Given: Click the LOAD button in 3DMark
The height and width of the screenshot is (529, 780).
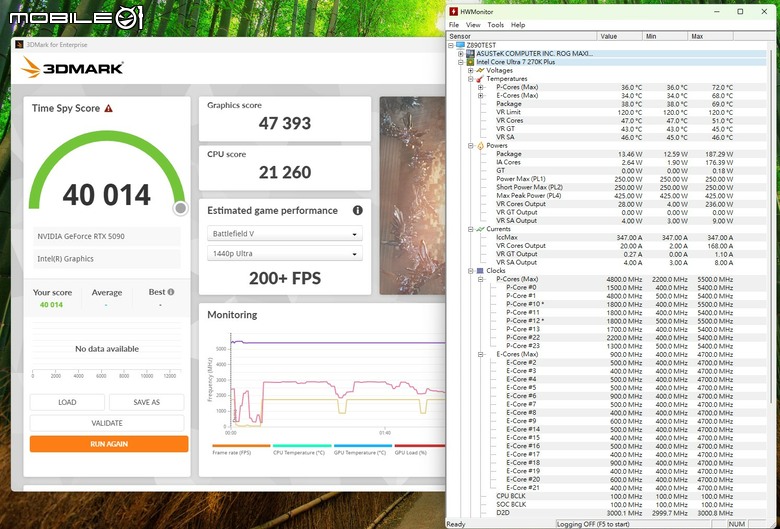Looking at the screenshot, I should 67,402.
